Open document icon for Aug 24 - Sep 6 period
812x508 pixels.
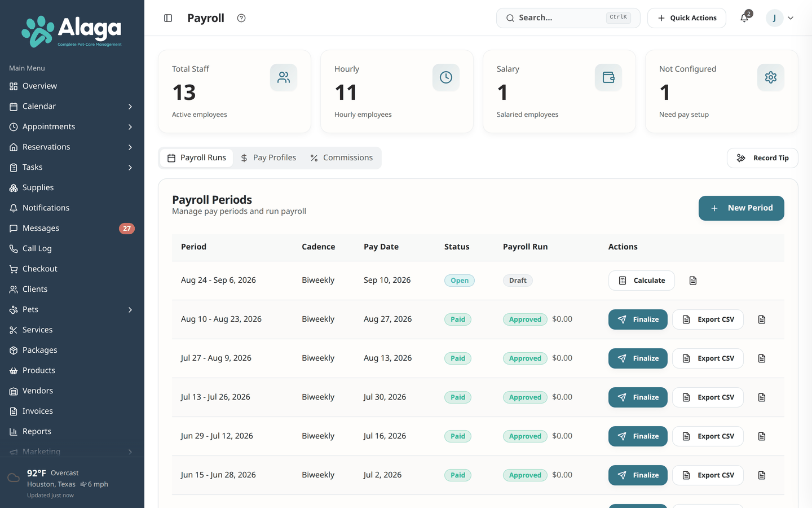[x=693, y=281]
